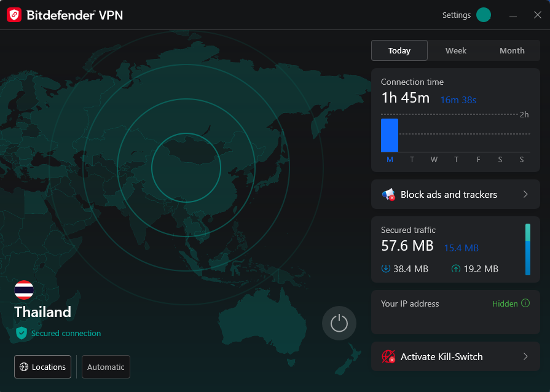Click the IP address info icon

pyautogui.click(x=525, y=304)
